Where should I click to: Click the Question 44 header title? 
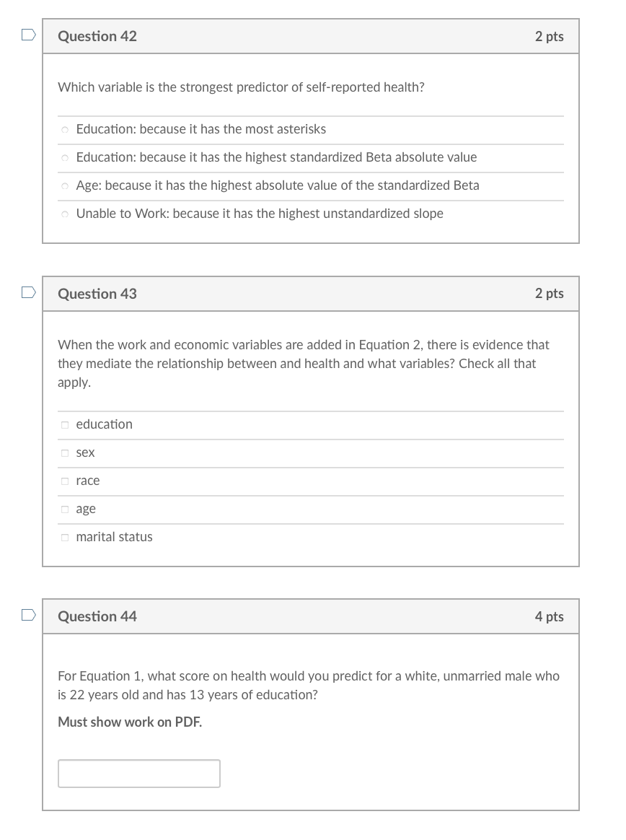point(97,616)
